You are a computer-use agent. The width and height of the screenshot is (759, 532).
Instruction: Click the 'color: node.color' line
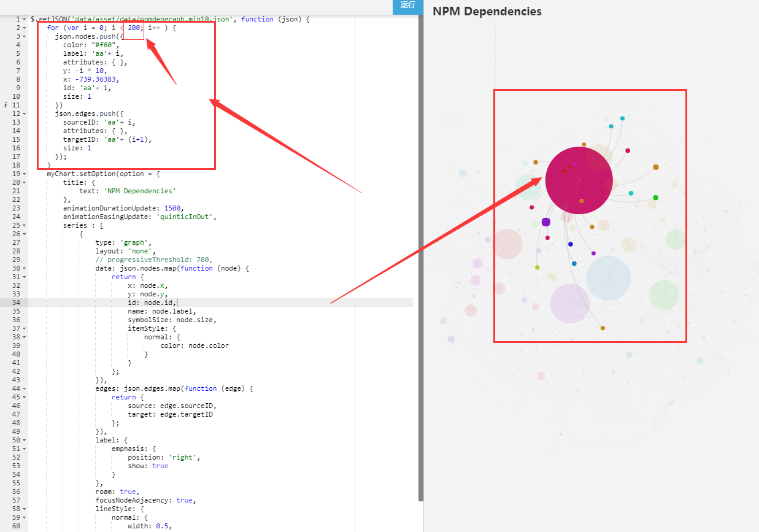pos(195,345)
